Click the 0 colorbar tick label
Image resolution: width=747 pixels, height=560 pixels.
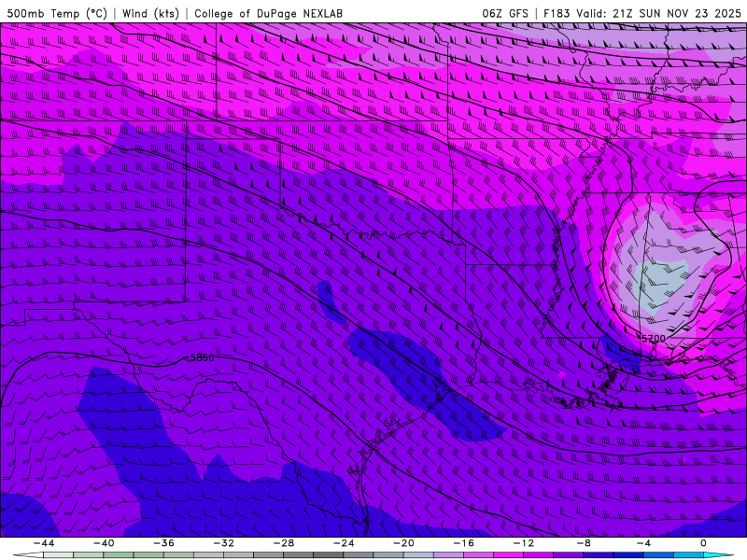[703, 543]
